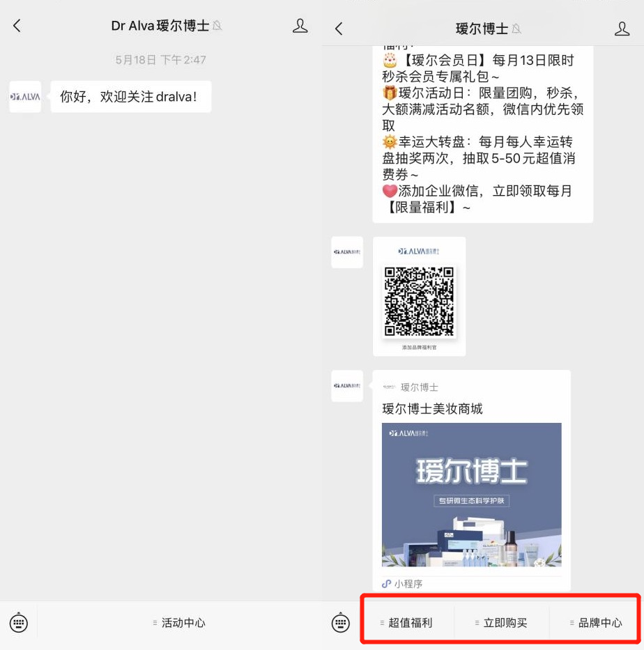Open the 瑷尔博士美妆商城 mini program banner
644x650 pixels.
[471, 495]
